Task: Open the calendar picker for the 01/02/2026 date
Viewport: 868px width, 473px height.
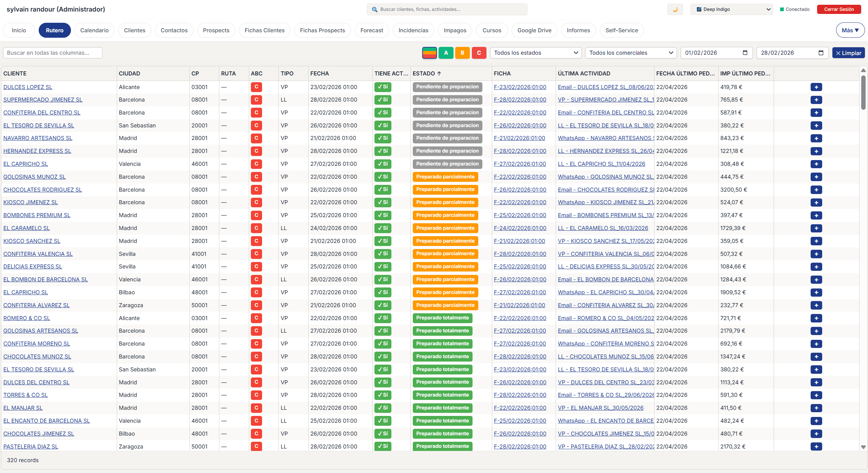Action: 745,53
